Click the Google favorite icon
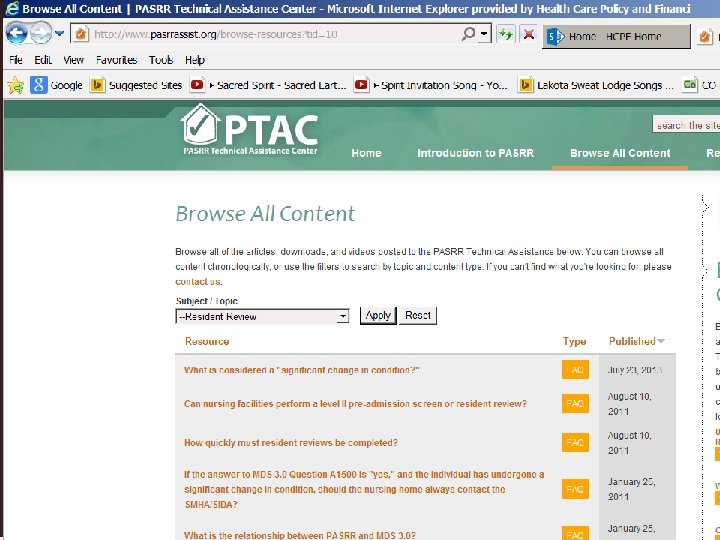 click(39, 85)
